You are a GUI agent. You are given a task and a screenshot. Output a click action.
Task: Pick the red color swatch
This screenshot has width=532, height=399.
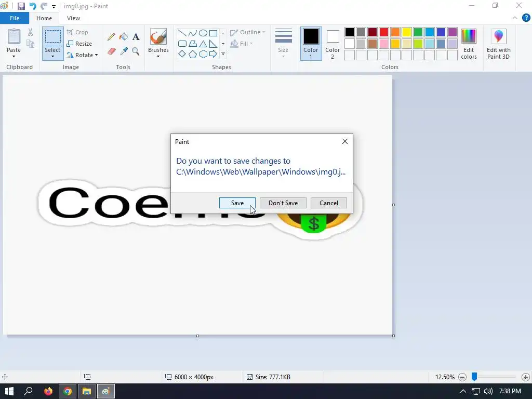(x=384, y=32)
